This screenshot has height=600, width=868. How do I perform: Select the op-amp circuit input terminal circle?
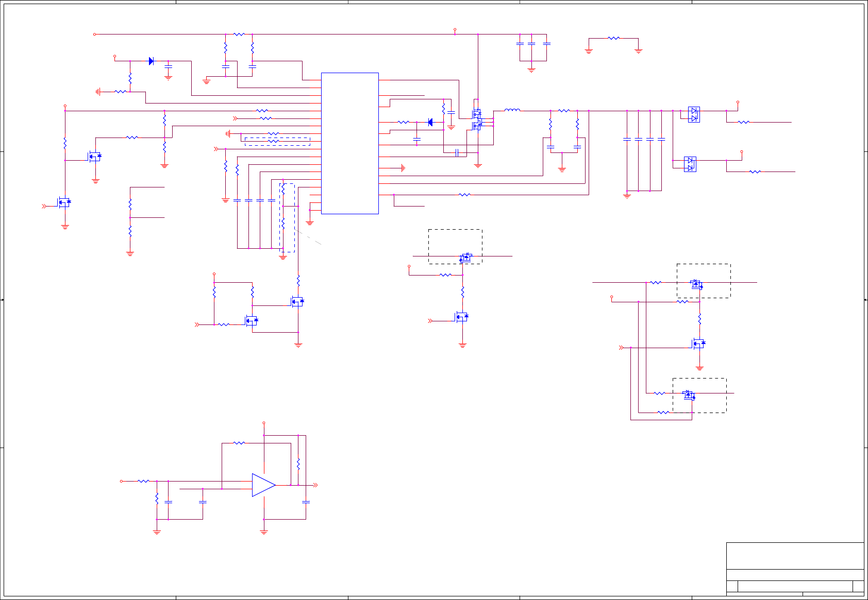(x=122, y=481)
